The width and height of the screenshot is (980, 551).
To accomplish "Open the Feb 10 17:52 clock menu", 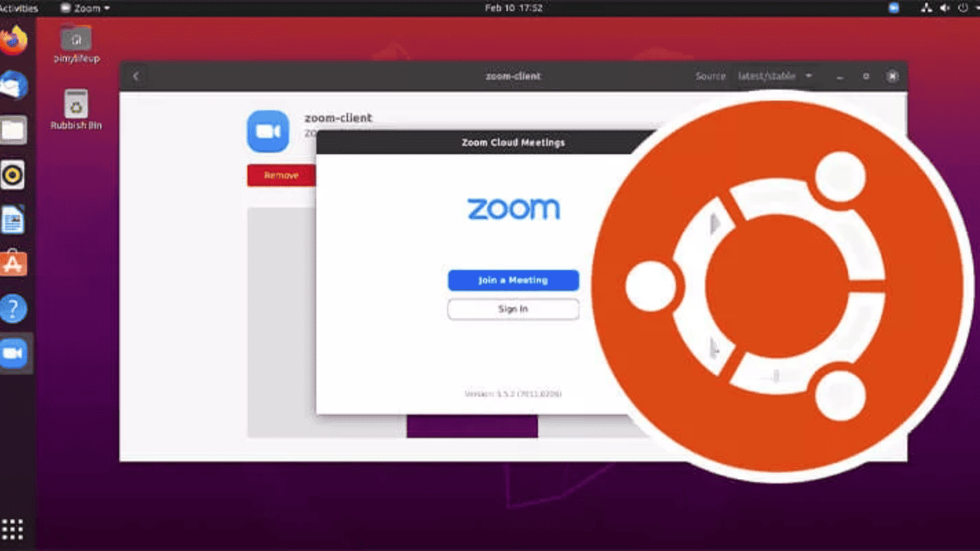I will [x=514, y=8].
